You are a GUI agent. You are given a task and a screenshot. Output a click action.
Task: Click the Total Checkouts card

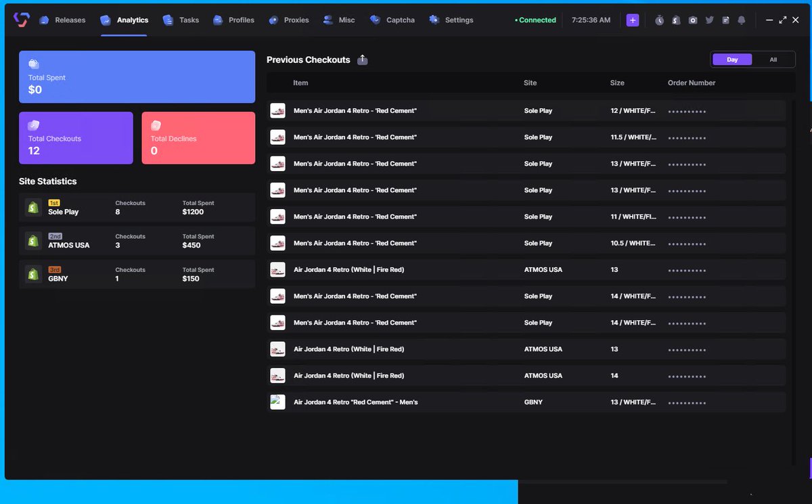tap(76, 138)
